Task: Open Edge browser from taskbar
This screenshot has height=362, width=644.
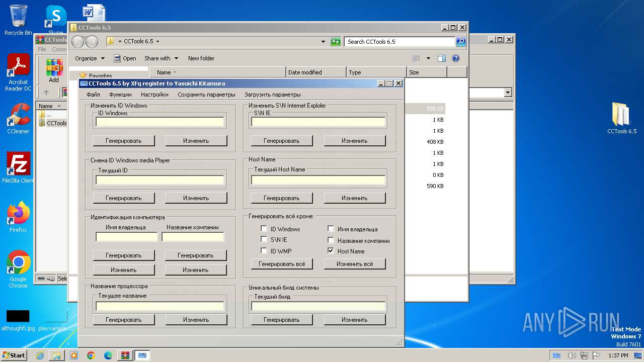Action: click(108, 355)
